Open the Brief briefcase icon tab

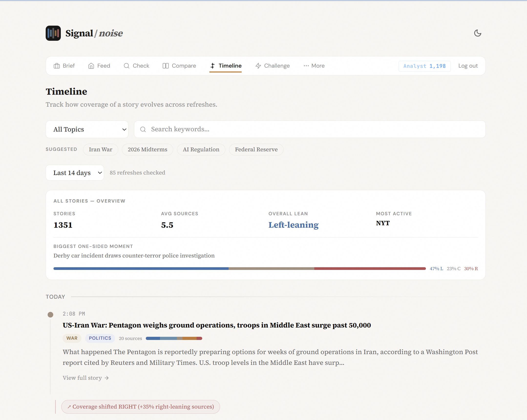[x=57, y=66]
